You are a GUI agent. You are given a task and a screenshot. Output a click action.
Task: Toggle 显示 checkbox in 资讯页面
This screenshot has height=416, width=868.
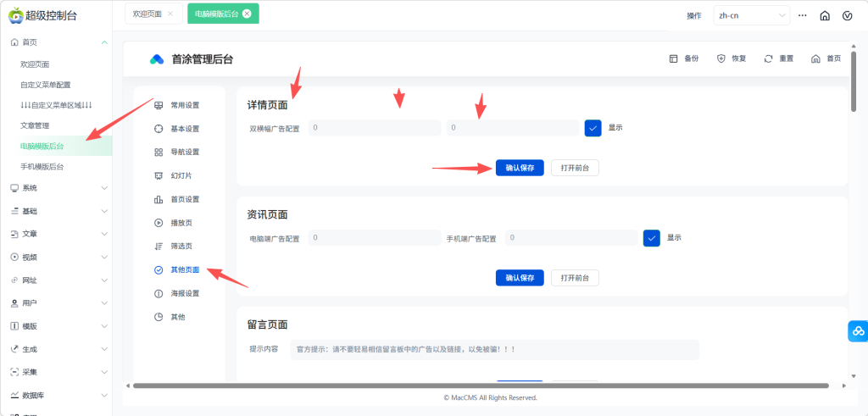[x=652, y=238]
